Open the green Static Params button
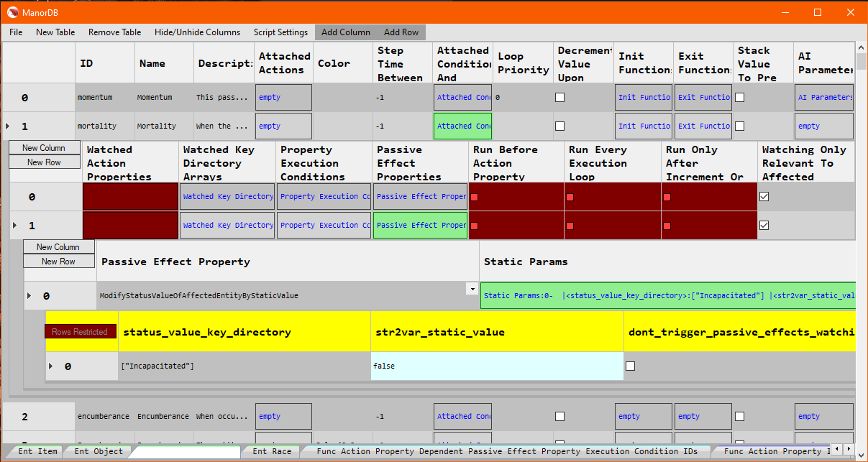The image size is (868, 462). 668,295
